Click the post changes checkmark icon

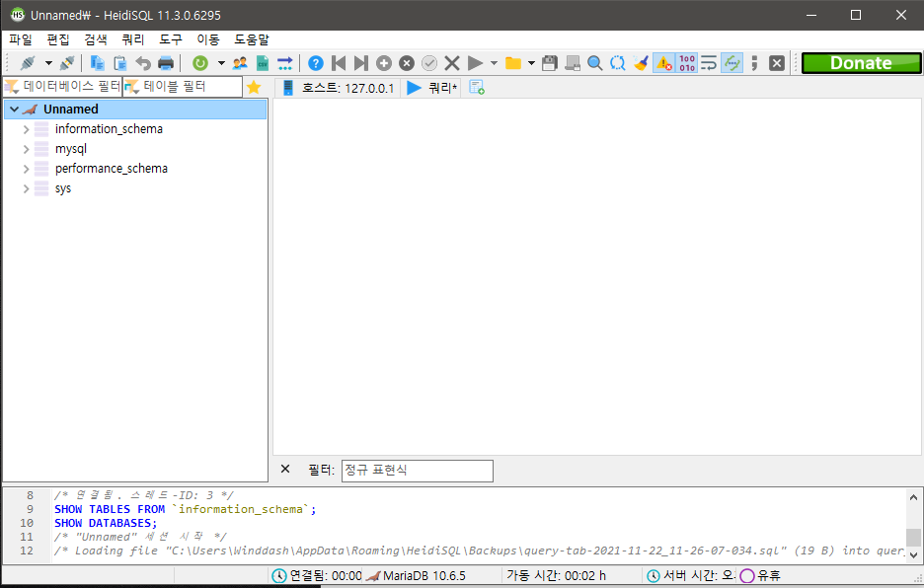(429, 63)
